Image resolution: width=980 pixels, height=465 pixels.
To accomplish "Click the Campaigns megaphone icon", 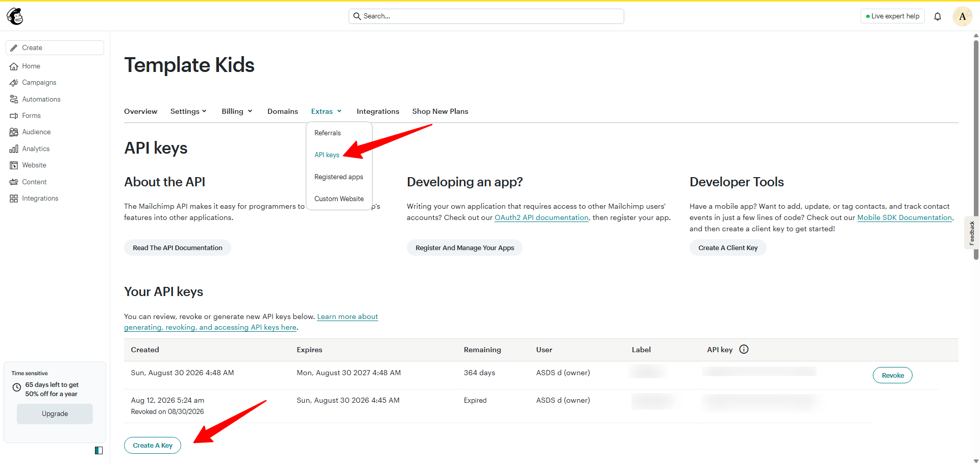I will pyautogui.click(x=14, y=83).
